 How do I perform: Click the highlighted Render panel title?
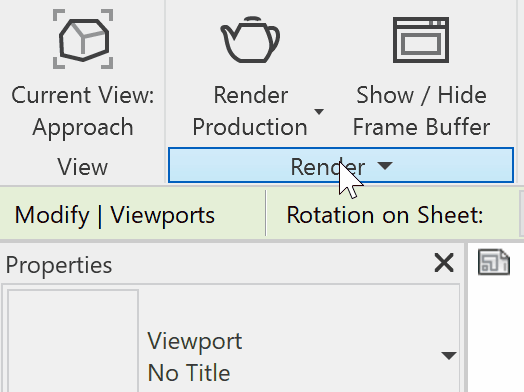341,165
